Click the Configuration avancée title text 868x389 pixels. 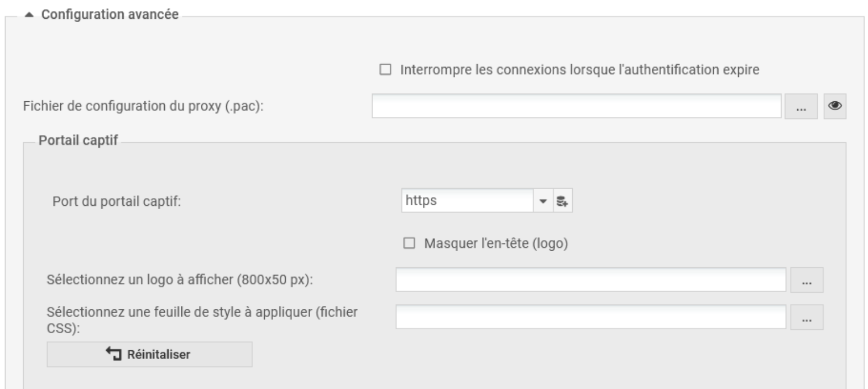109,15
